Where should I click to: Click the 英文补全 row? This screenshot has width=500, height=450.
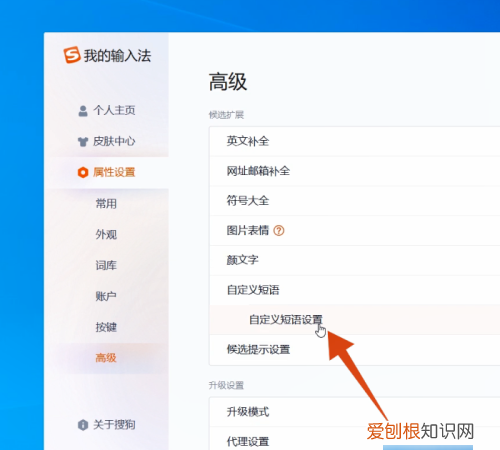click(355, 141)
